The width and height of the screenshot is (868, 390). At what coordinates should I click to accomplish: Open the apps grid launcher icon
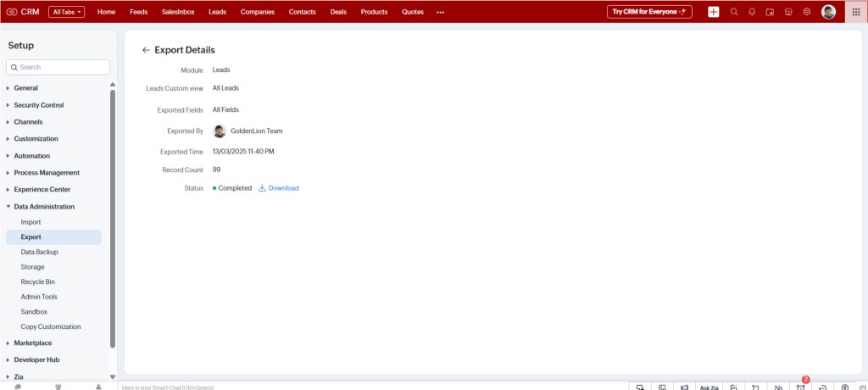[856, 12]
